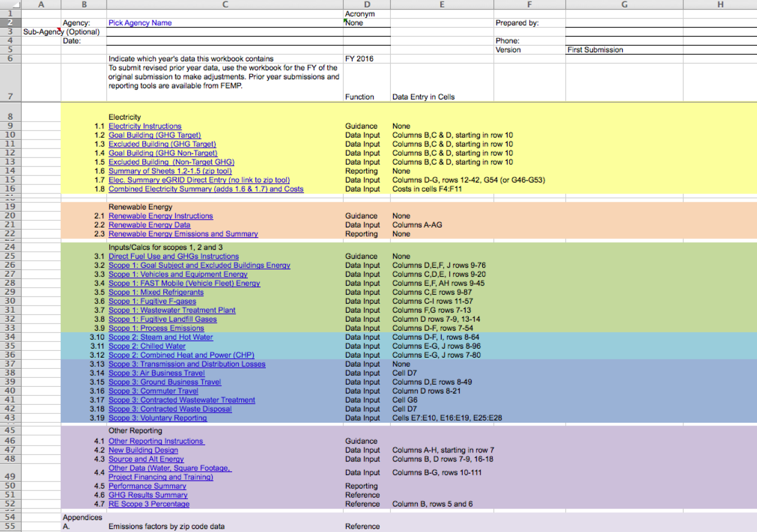Open Scope 3: Commuter Travel link
The height and width of the screenshot is (532, 757).
tap(153, 391)
